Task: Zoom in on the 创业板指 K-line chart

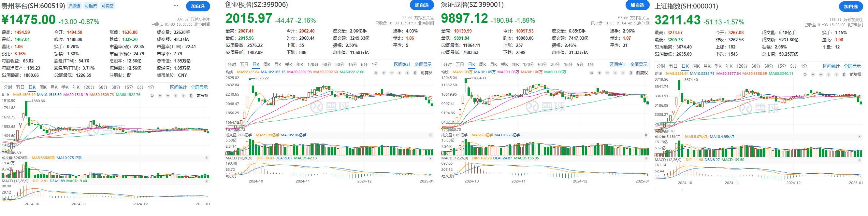Action: 383,73
